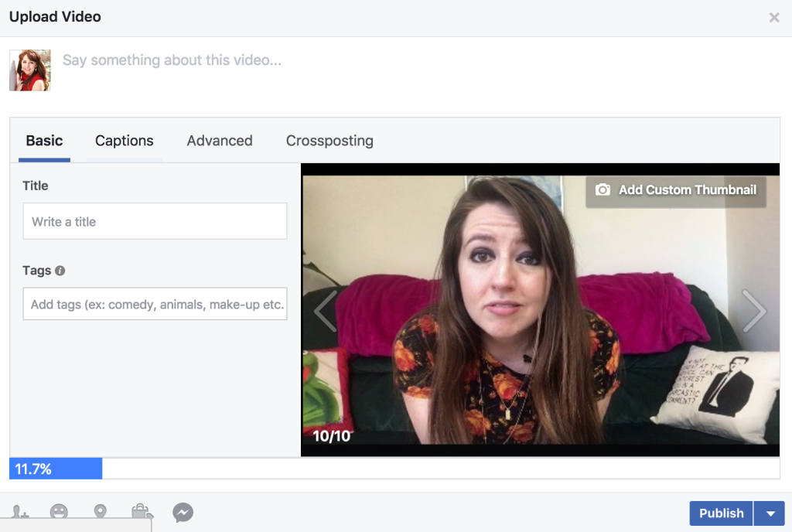Select the Advanced tab
This screenshot has width=792, height=532.
coord(220,141)
